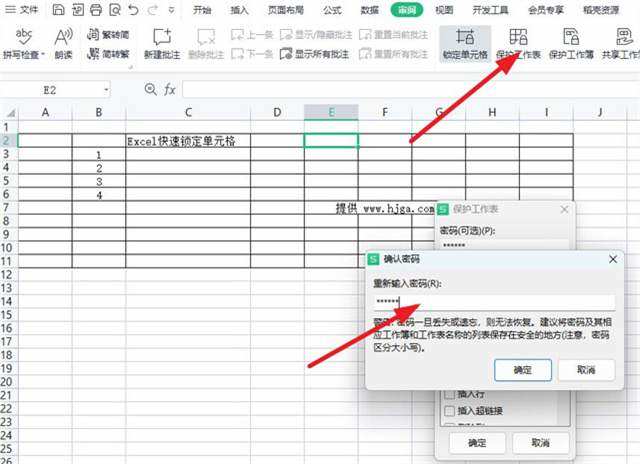Select row 14 header
This screenshot has height=464, width=640.
[7, 302]
